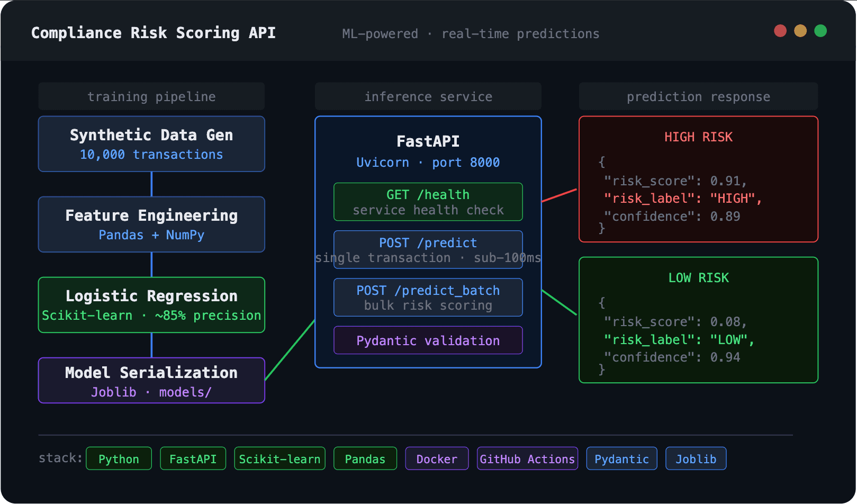
Task: Toggle the Pydantic validation card
Action: pyautogui.click(x=428, y=340)
